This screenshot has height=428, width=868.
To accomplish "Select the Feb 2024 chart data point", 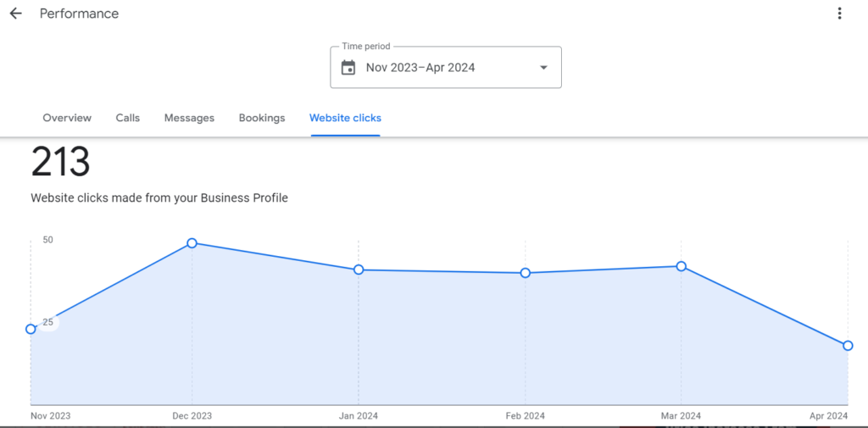I will pyautogui.click(x=526, y=273).
